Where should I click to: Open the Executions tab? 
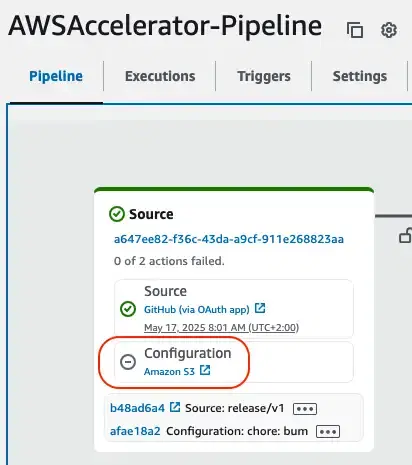coord(160,76)
